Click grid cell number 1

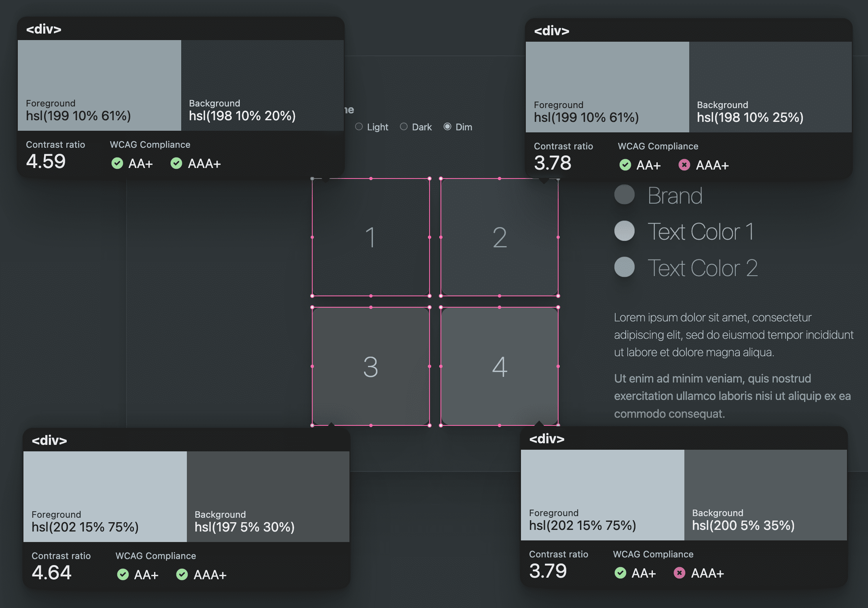pyautogui.click(x=370, y=234)
